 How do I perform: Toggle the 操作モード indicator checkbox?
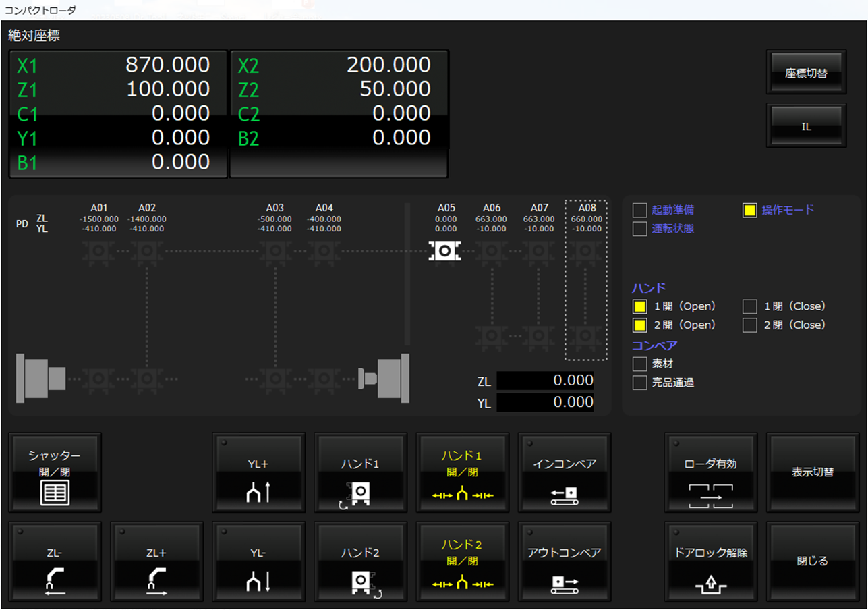pos(749,210)
